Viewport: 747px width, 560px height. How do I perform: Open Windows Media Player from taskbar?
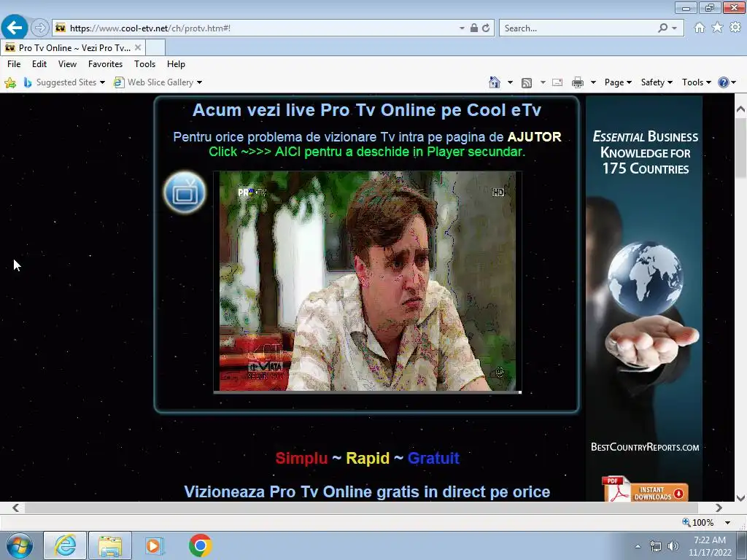[x=153, y=545]
